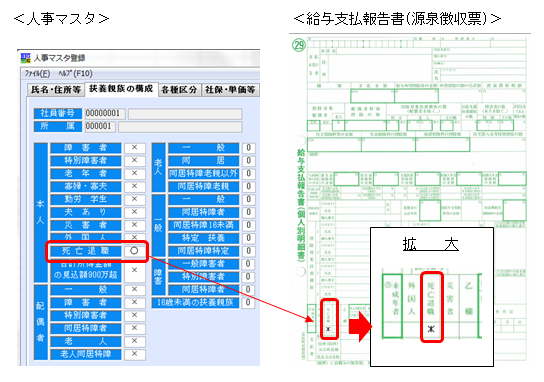The image size is (544, 382).
Task: Toggle the 勤労学生 × mark box
Action: (135, 199)
